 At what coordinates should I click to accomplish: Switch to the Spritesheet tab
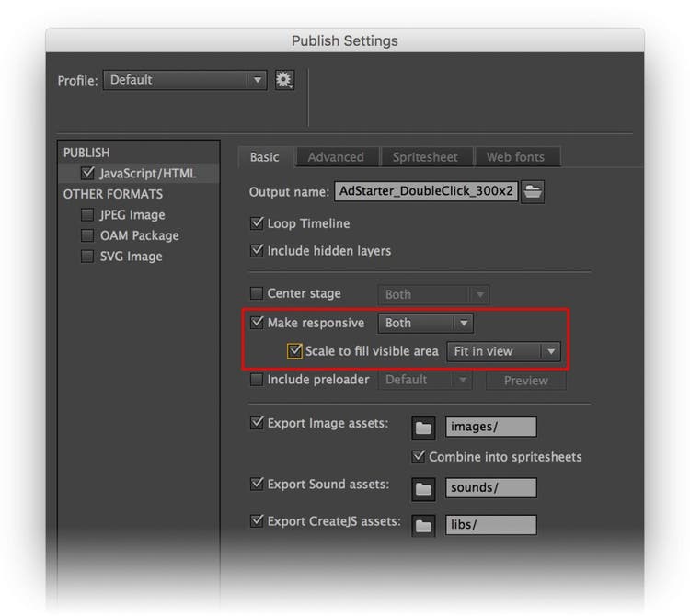[426, 157]
